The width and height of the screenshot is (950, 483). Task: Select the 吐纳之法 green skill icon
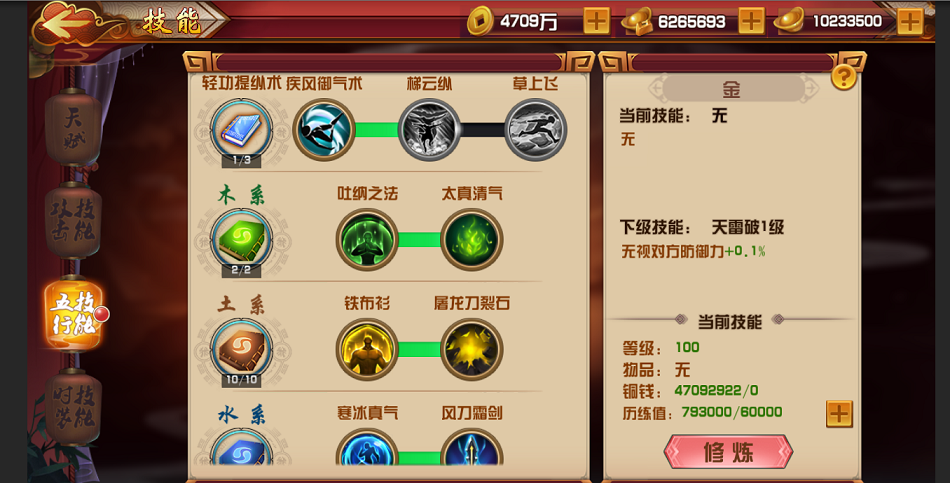point(367,239)
